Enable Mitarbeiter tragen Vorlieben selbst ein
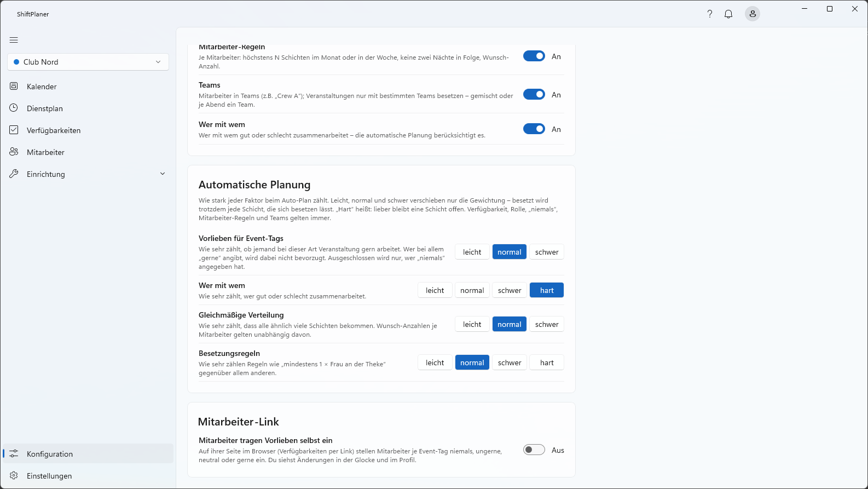Image resolution: width=868 pixels, height=489 pixels. pos(534,450)
